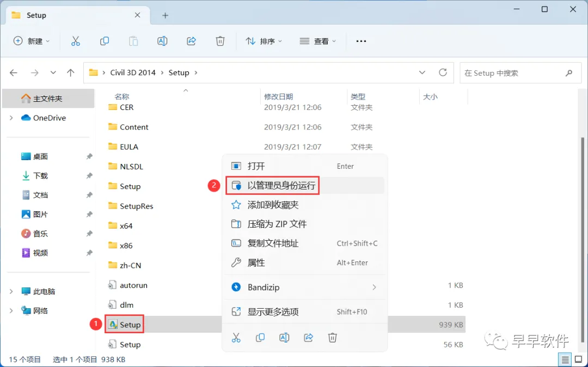
Task: Go back with the left arrow
Action: click(14, 73)
